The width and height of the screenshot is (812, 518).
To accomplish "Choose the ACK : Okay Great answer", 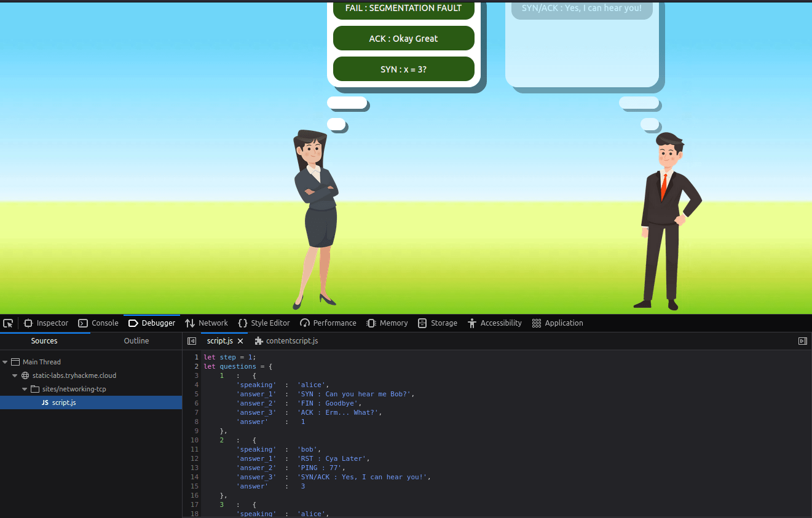I will (403, 38).
